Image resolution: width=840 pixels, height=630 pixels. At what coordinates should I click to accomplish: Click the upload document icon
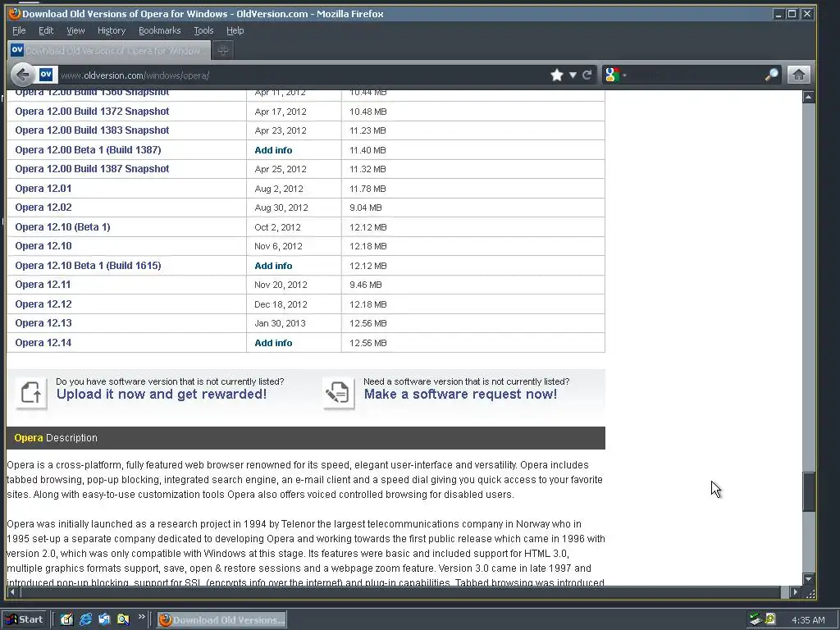pyautogui.click(x=31, y=393)
